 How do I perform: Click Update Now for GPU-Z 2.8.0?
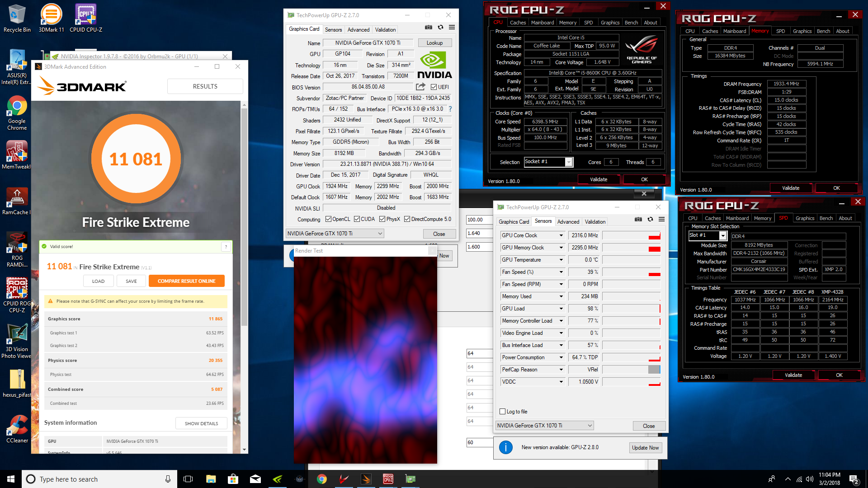pyautogui.click(x=645, y=448)
